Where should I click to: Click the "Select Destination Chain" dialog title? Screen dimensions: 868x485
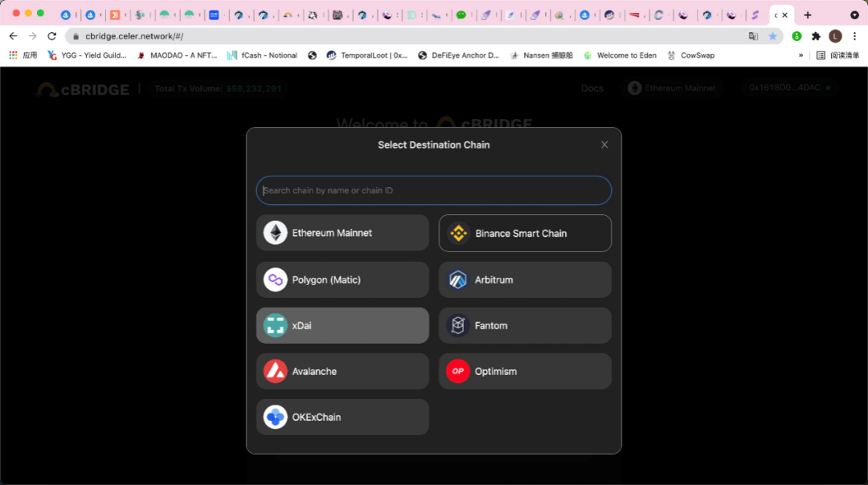pos(433,145)
